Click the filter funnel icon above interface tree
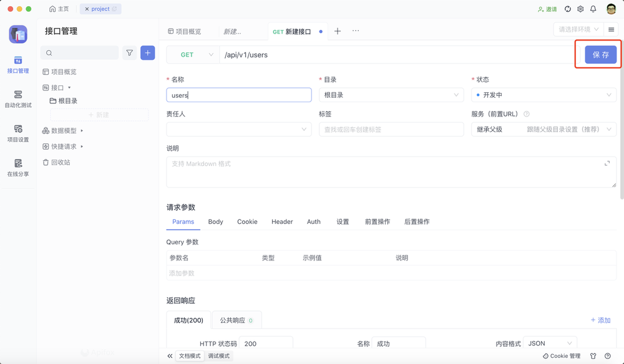 (129, 53)
